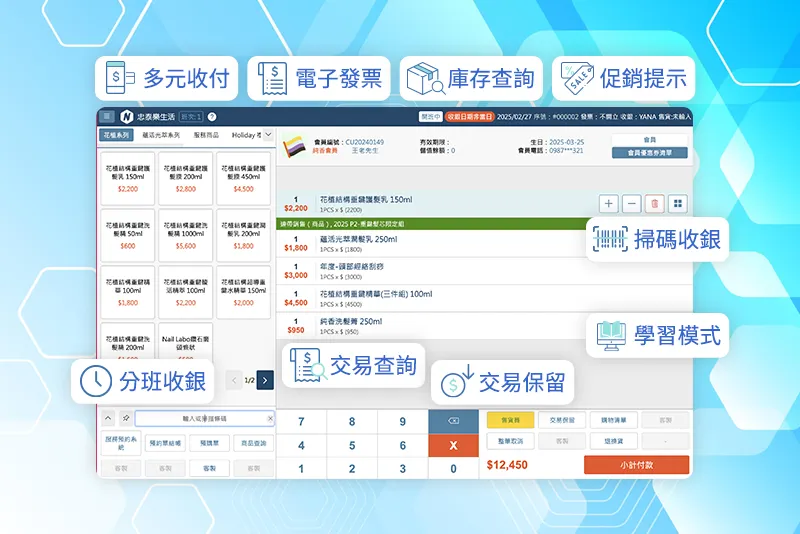Tap the orange X clear key

pyautogui.click(x=453, y=445)
